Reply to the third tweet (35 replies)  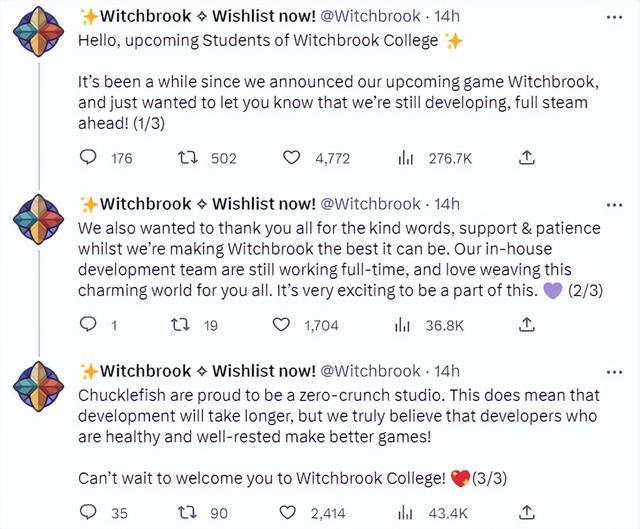(88, 512)
